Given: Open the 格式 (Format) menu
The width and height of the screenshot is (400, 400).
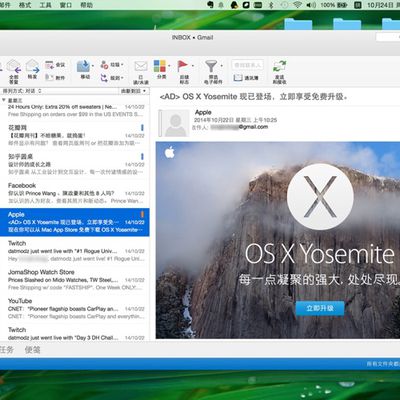Looking at the screenshot, I should (x=24, y=5).
